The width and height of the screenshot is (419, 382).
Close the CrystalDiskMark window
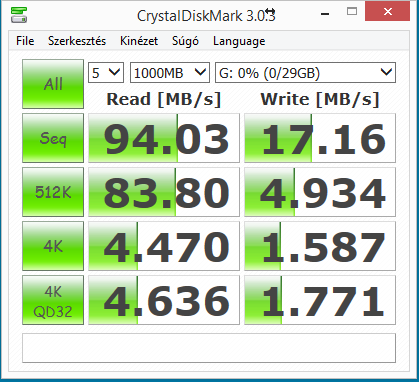click(x=387, y=12)
